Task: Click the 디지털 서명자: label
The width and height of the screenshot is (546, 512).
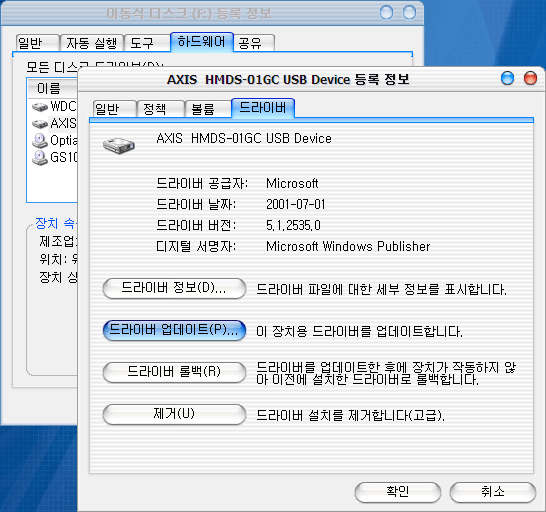Action: click(196, 247)
